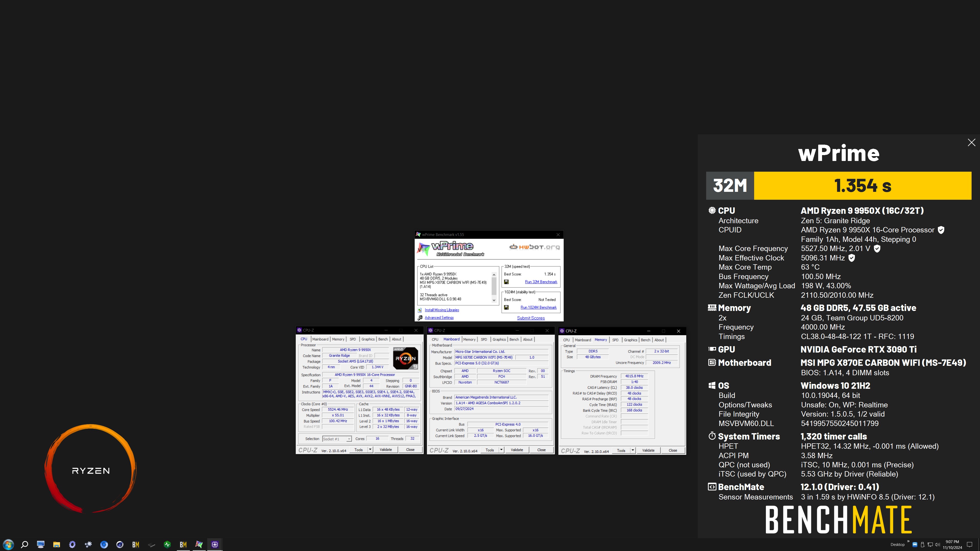The width and height of the screenshot is (980, 551).
Task: Open the purple gear taskbar icon
Action: click(72, 544)
